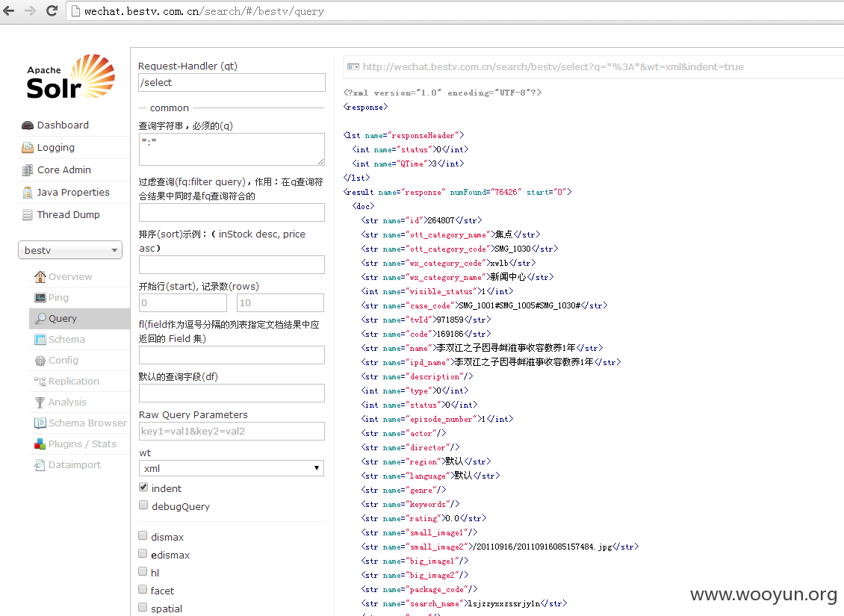Click the Raw Query Parameters field

(232, 431)
